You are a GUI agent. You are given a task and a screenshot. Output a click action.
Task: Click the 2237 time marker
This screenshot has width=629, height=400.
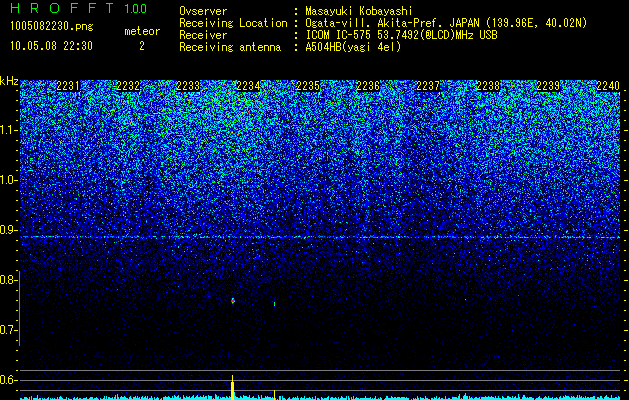coord(428,86)
